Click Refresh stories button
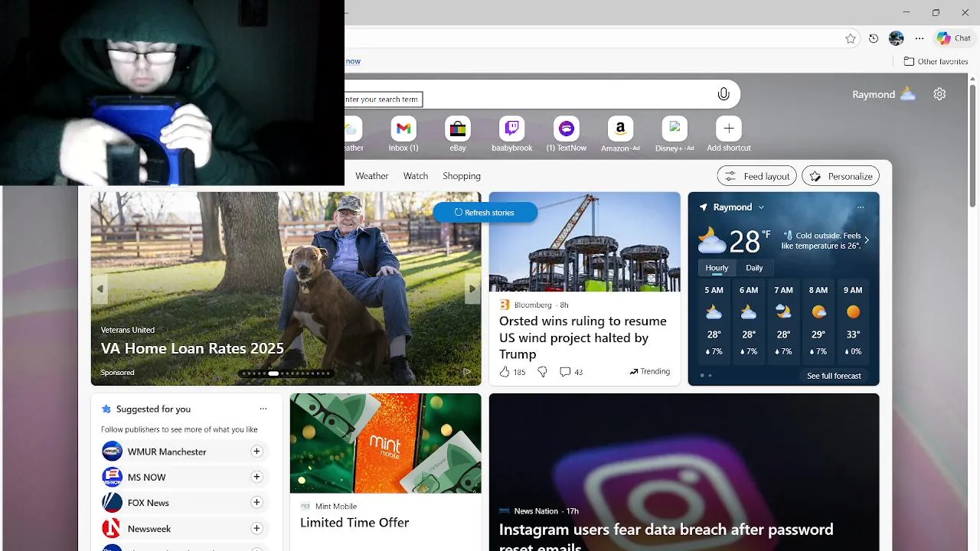The image size is (980, 551). click(x=485, y=213)
